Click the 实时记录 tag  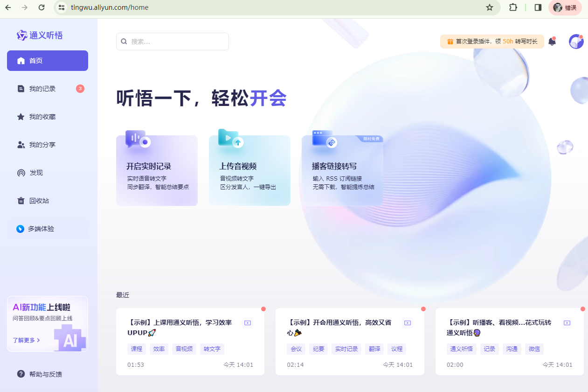tap(346, 349)
